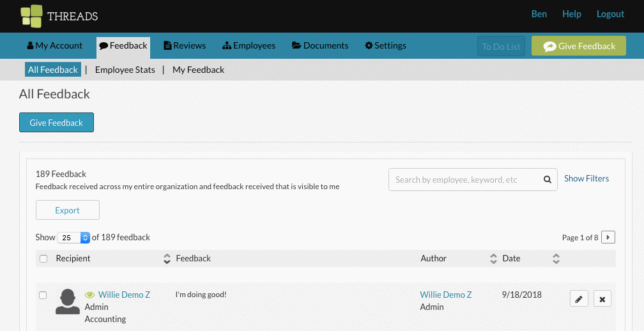Sort by the Author column arrows
The width and height of the screenshot is (644, 331).
click(x=493, y=259)
